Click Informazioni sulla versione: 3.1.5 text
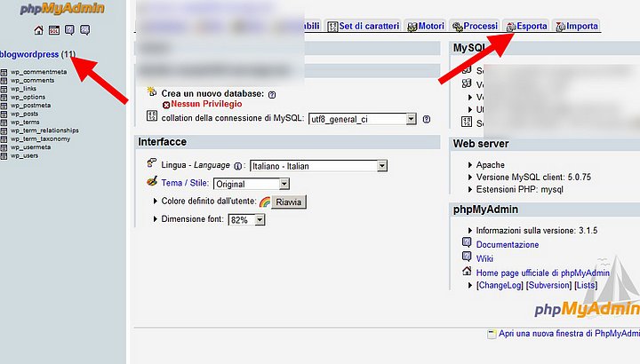 pyautogui.click(x=537, y=231)
